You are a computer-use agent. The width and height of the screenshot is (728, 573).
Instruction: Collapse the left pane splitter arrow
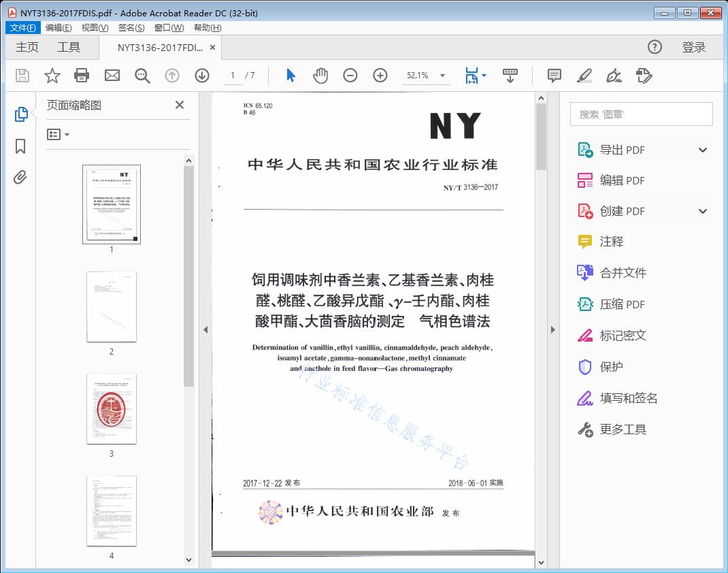point(205,330)
